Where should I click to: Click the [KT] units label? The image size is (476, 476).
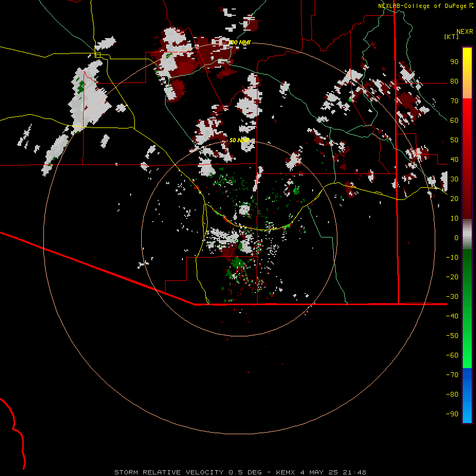point(452,36)
